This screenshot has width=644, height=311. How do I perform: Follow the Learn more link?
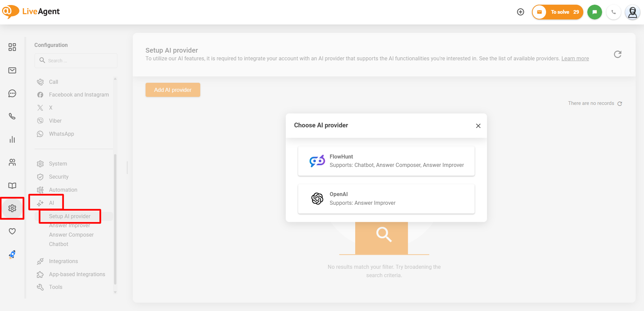click(575, 59)
